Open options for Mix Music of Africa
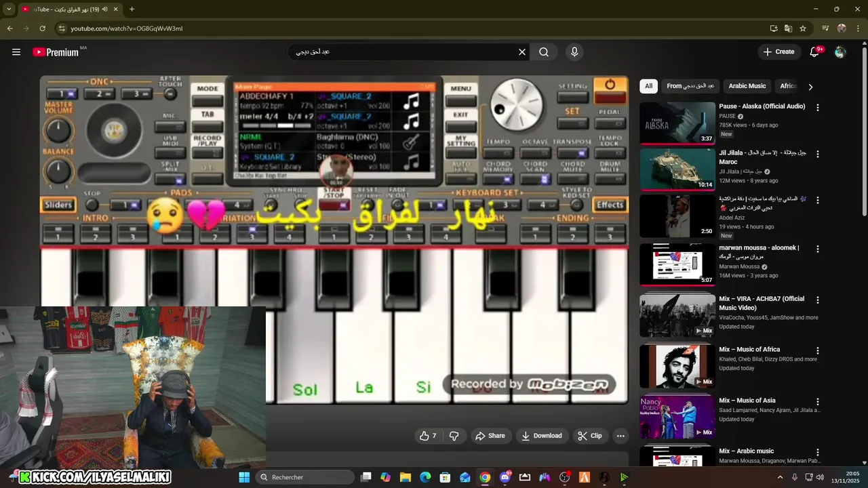Screen dimensions: 868x488 (x=817, y=350)
